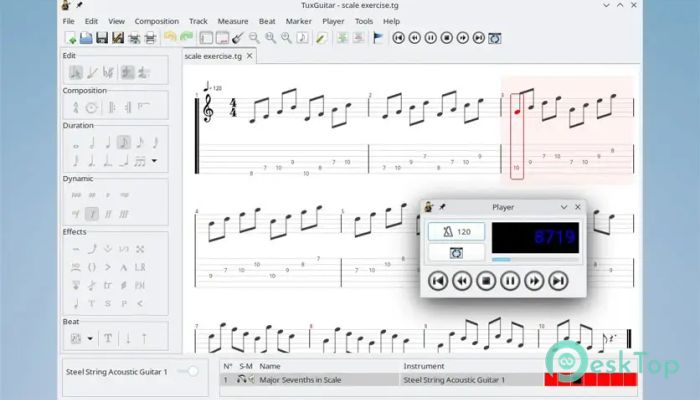The width and height of the screenshot is (700, 400).
Task: Go to last measure in main toolbar
Action: (x=479, y=38)
